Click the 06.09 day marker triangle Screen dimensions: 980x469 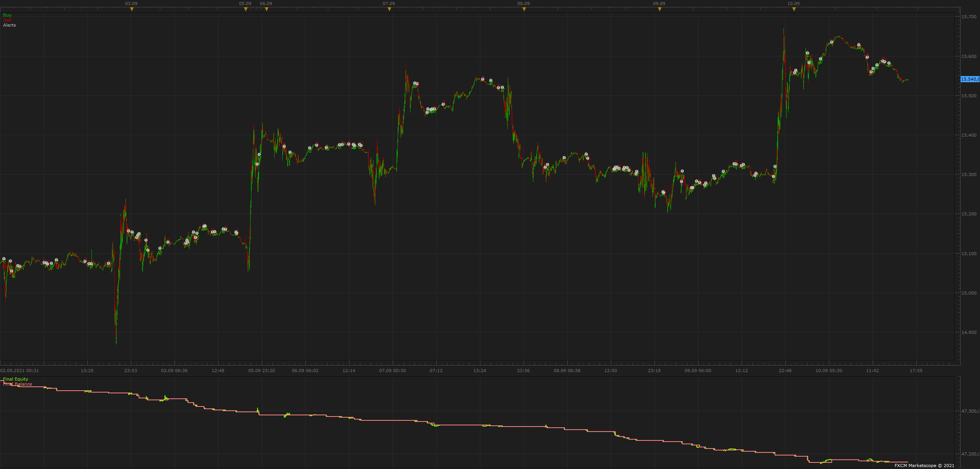click(266, 9)
